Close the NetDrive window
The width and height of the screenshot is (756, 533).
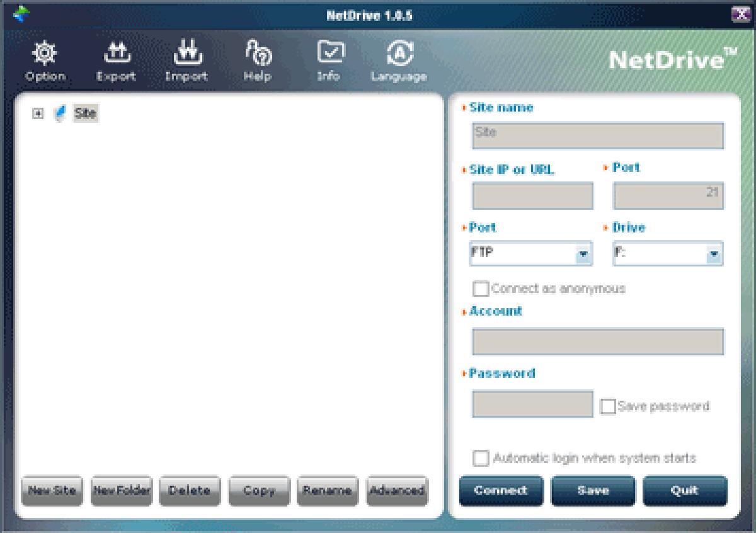click(x=740, y=14)
